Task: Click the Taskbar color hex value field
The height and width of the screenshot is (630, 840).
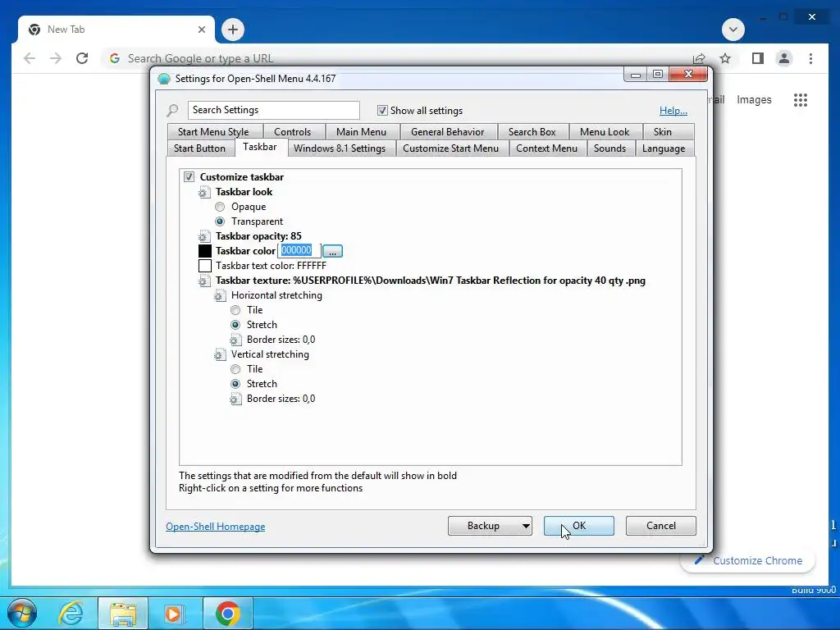Action: [x=299, y=251]
